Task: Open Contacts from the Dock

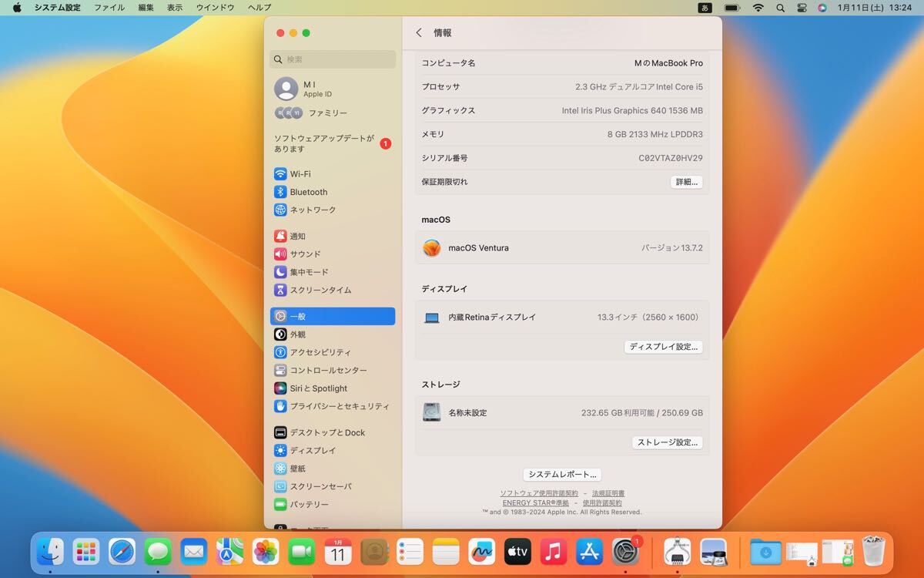Action: [x=374, y=551]
